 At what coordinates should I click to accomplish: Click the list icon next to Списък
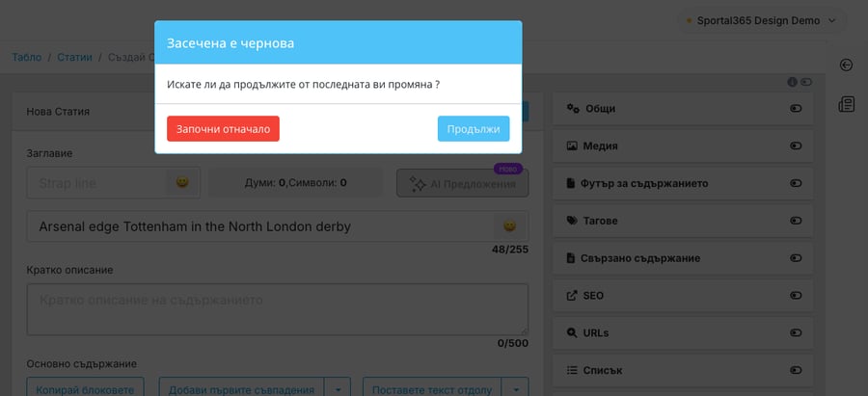tap(572, 370)
